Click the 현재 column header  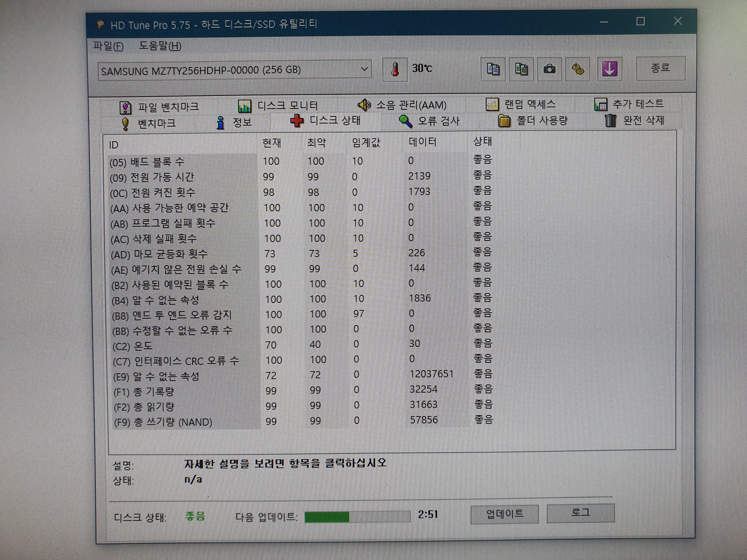point(272,143)
